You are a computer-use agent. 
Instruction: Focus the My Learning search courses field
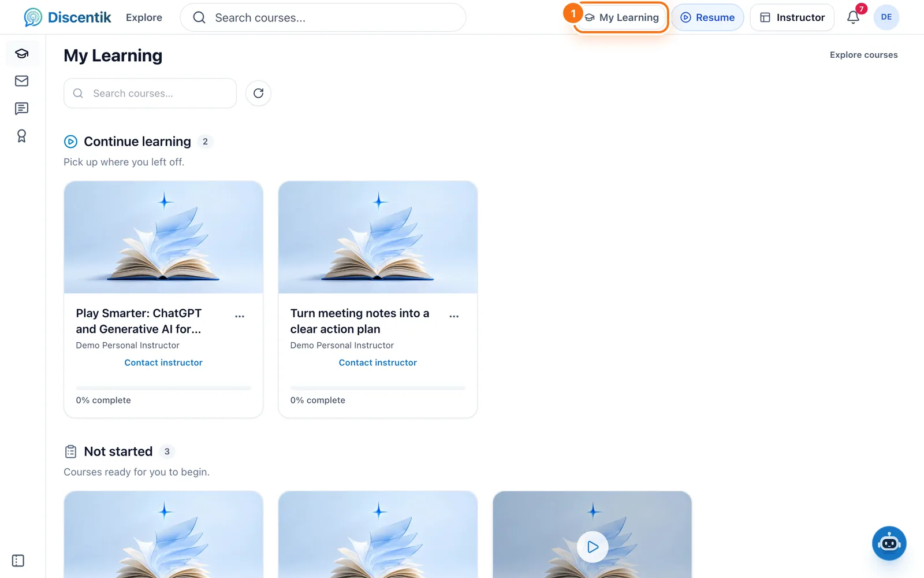point(150,93)
